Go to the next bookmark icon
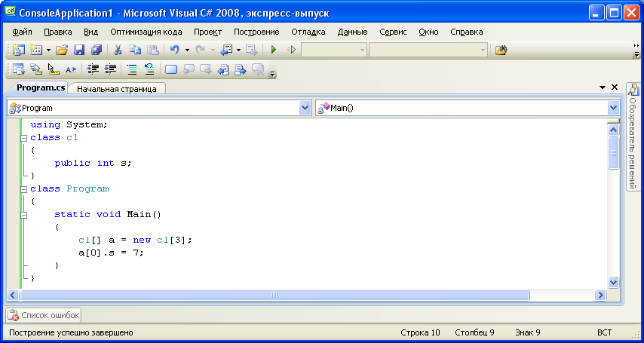Image resolution: width=644 pixels, height=343 pixels. 206,69
